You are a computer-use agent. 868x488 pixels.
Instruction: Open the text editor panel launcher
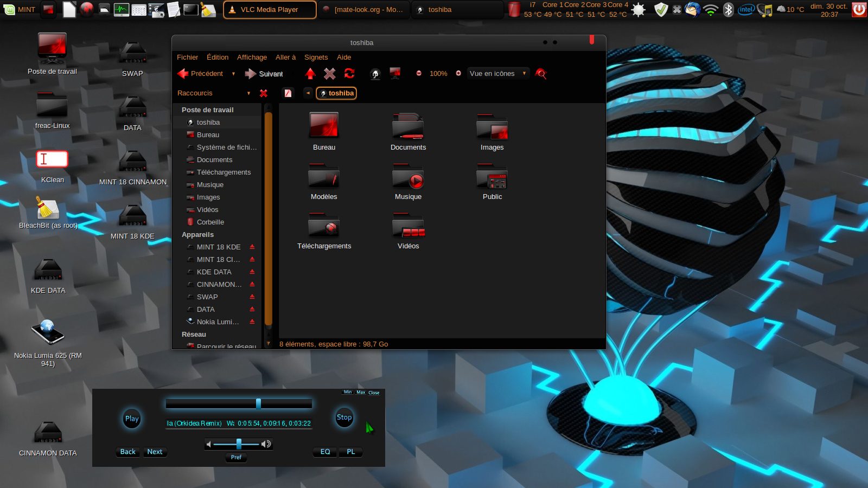pyautogui.click(x=174, y=9)
